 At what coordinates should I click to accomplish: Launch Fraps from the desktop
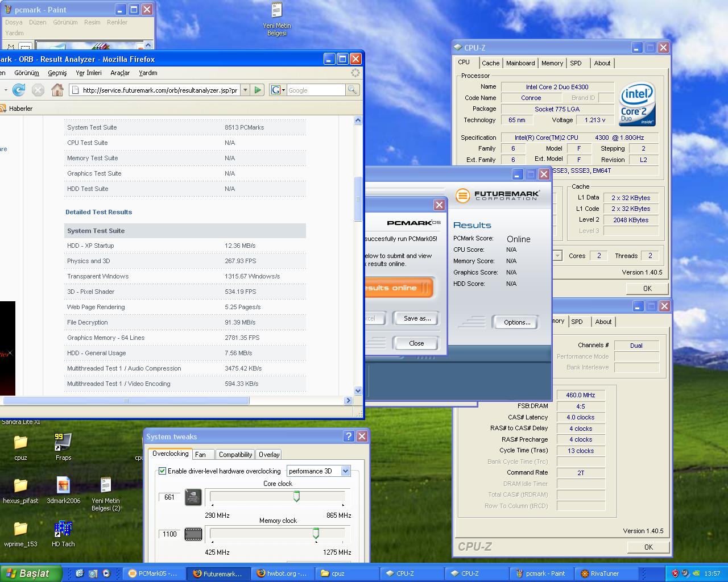point(63,447)
